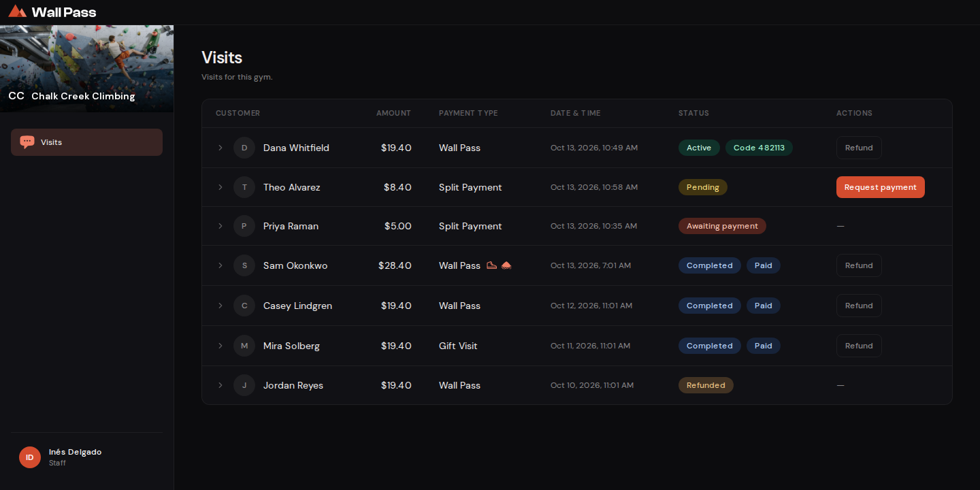
Task: Click the Pending status badge
Action: click(703, 187)
